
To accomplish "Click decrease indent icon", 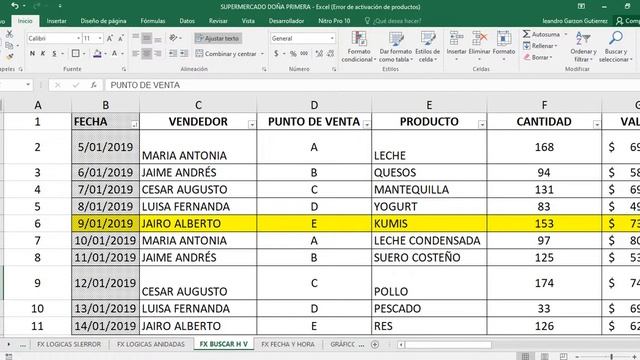I will (173, 53).
